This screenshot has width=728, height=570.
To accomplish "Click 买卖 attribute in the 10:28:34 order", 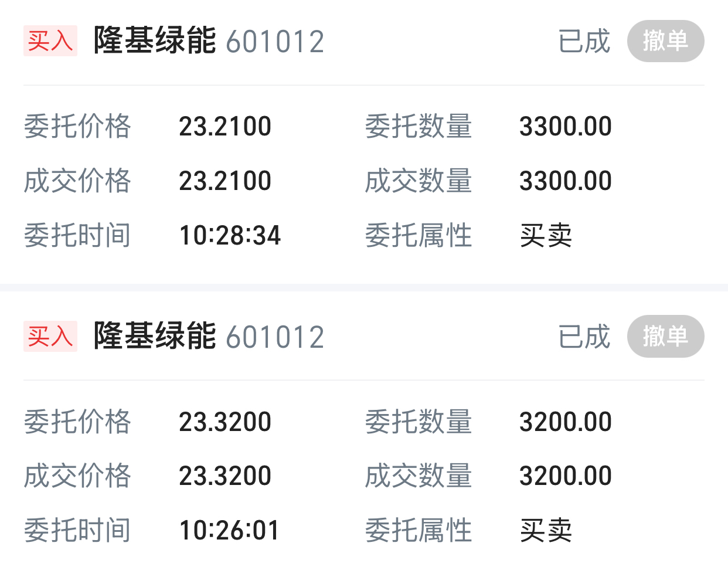I will (x=546, y=236).
